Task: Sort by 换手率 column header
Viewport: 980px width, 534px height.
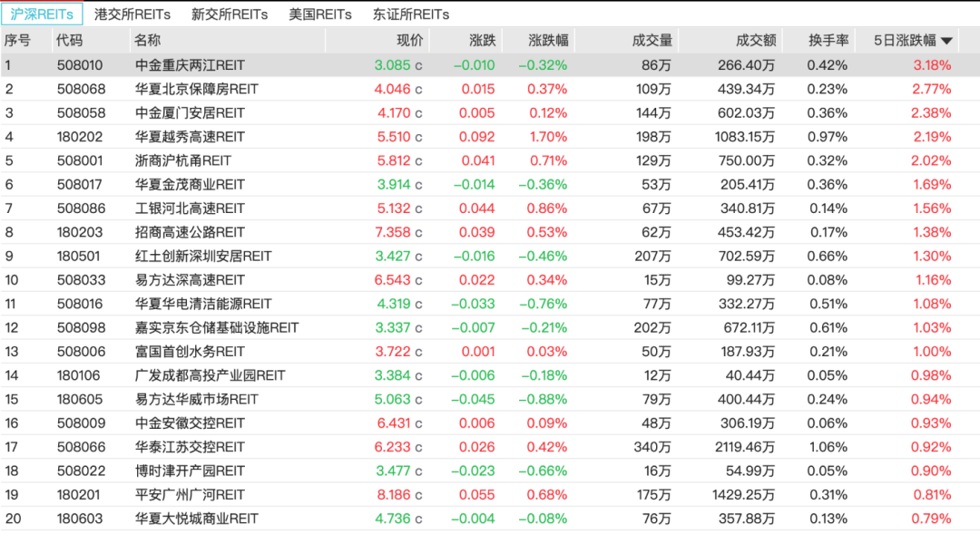Action: (x=828, y=41)
